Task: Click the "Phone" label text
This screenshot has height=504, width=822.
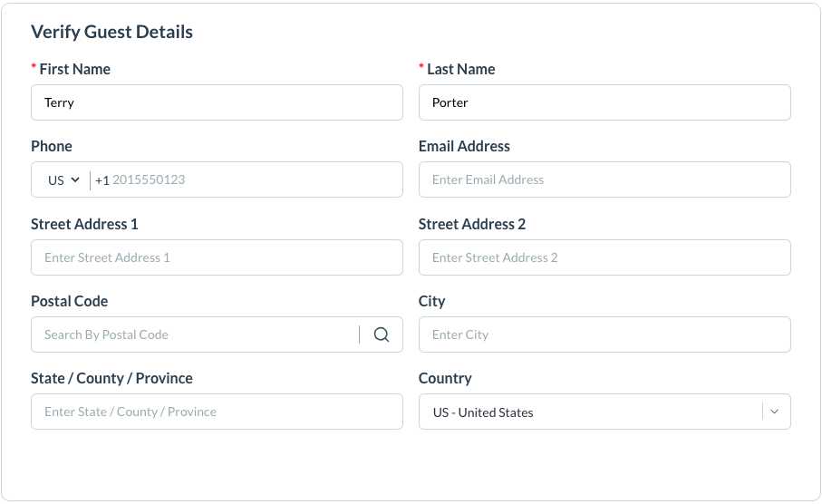Action: coord(52,146)
